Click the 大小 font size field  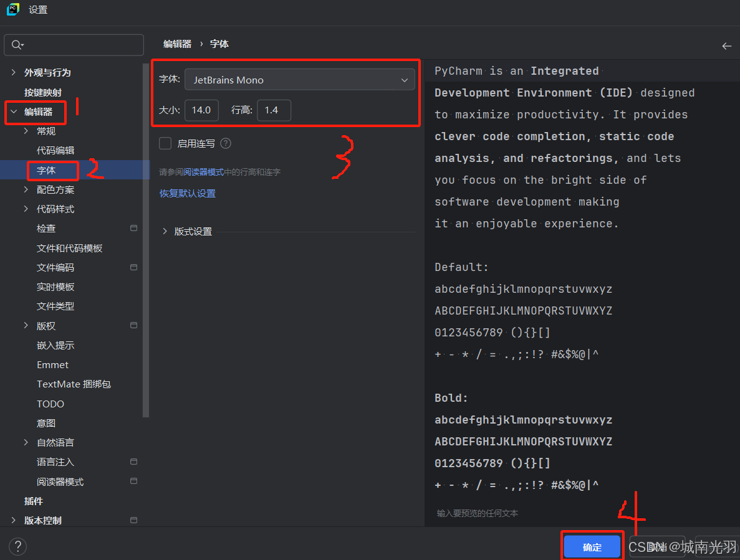point(201,110)
